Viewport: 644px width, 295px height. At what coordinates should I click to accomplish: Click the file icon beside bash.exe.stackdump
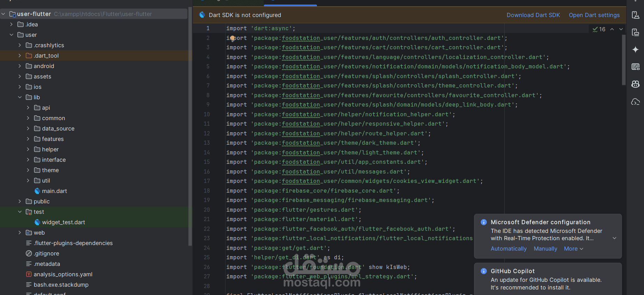tap(29, 285)
